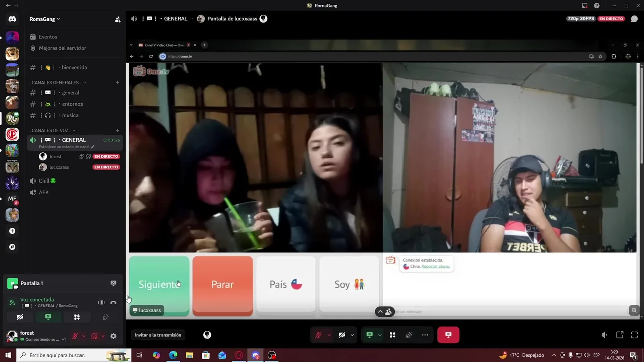644x362 pixels.
Task: Open more options ellipsis in call toolbar
Action: 425,335
